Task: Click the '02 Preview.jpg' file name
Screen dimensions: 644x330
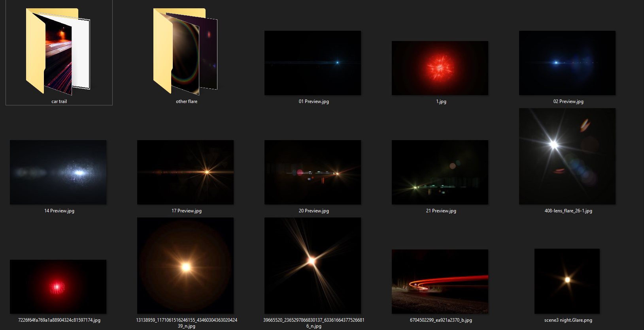Action: click(x=568, y=101)
